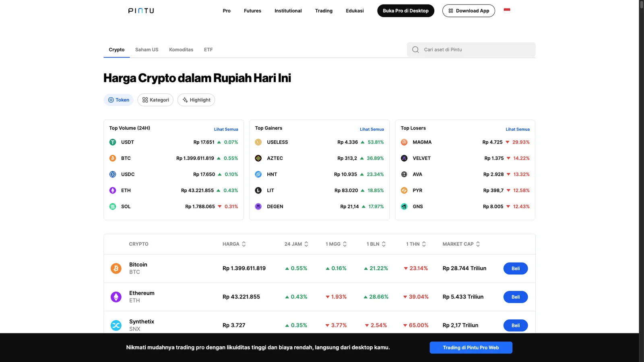Click the USDC coin icon
This screenshot has width=644, height=362.
[x=113, y=174]
